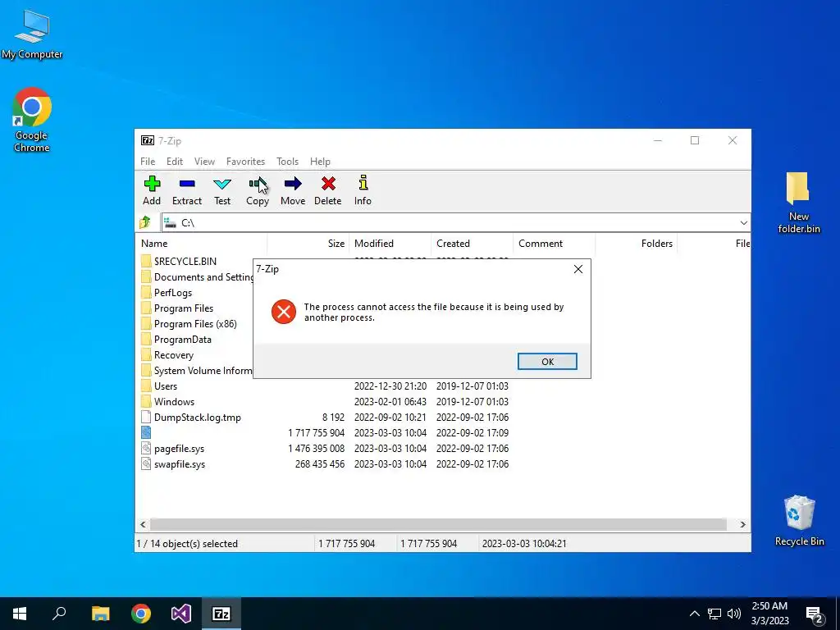840x630 pixels.
Task: Click the horizontal scrollbar thumb
Action: coord(438,524)
